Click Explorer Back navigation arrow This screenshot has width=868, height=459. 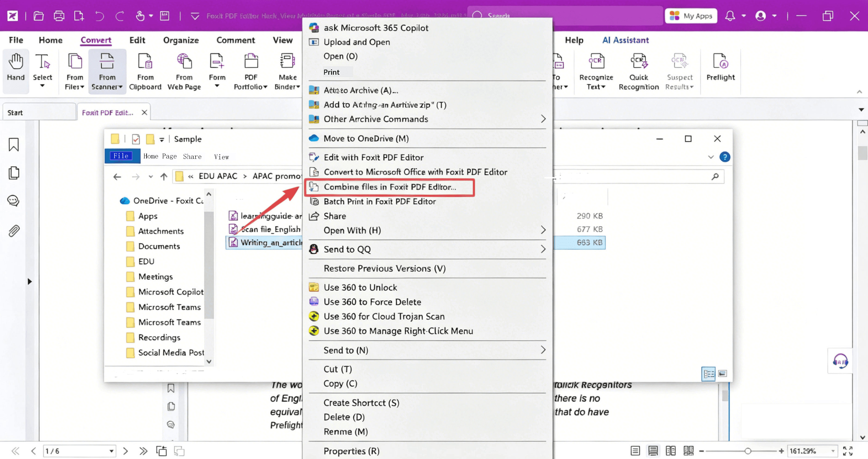pos(117,176)
